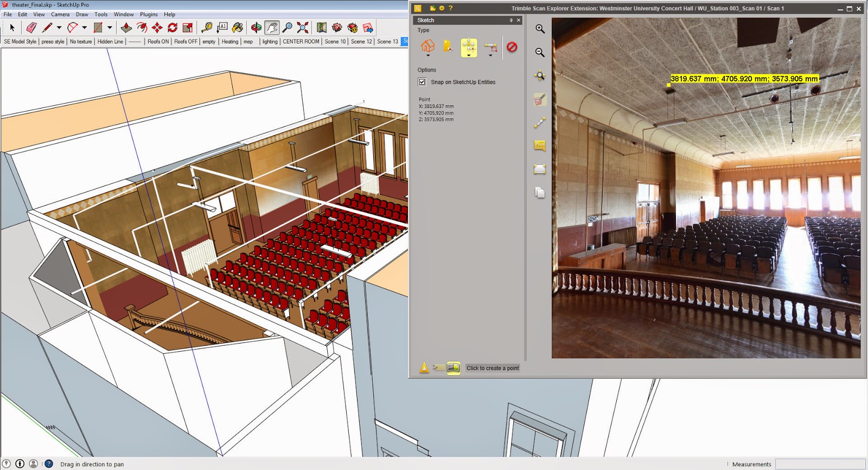Select the highlighted point sketch type
The image size is (868, 470).
click(x=469, y=47)
